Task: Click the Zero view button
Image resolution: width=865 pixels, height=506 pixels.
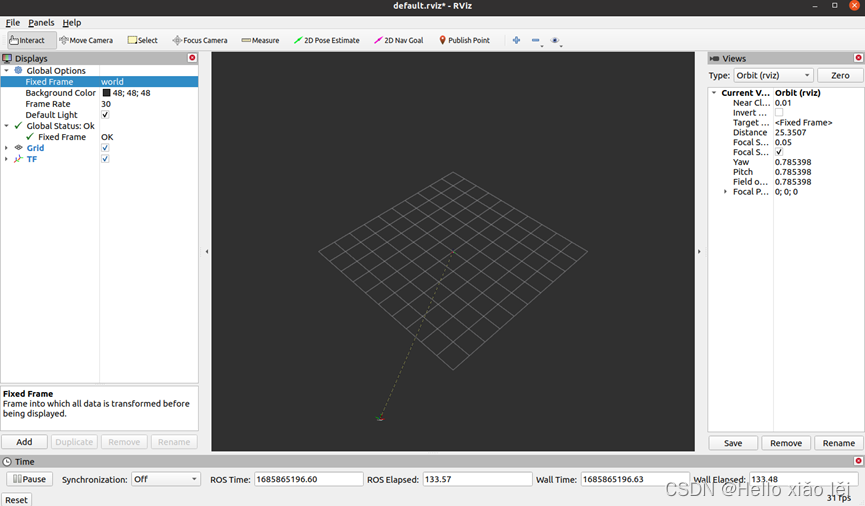Action: (840, 75)
